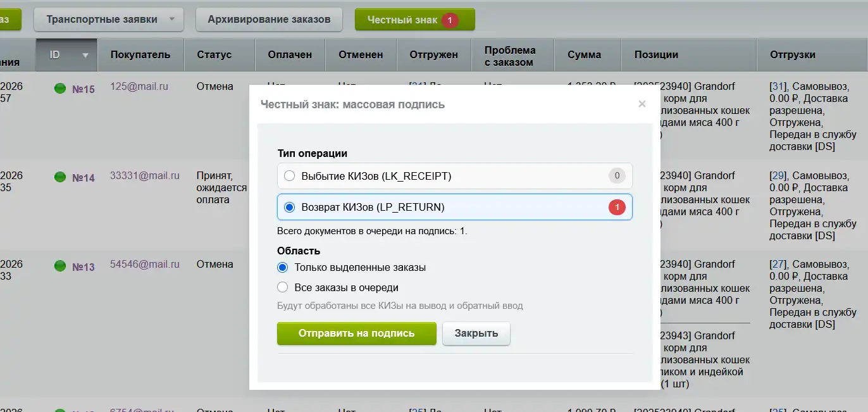Click the sort arrow in the ID column
This screenshot has width=868, height=412.
pos(85,55)
